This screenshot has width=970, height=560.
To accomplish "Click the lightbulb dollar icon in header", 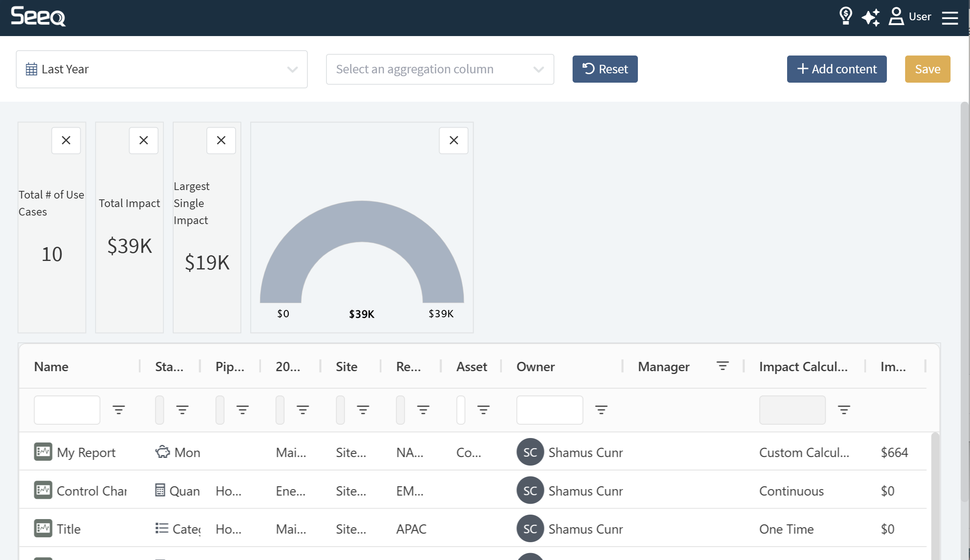I will (x=846, y=16).
